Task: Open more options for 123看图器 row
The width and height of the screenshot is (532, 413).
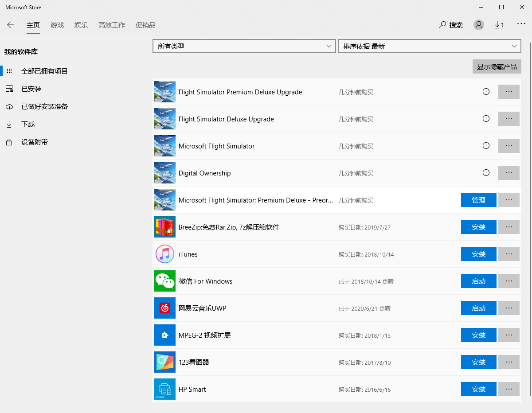Action: click(509, 362)
